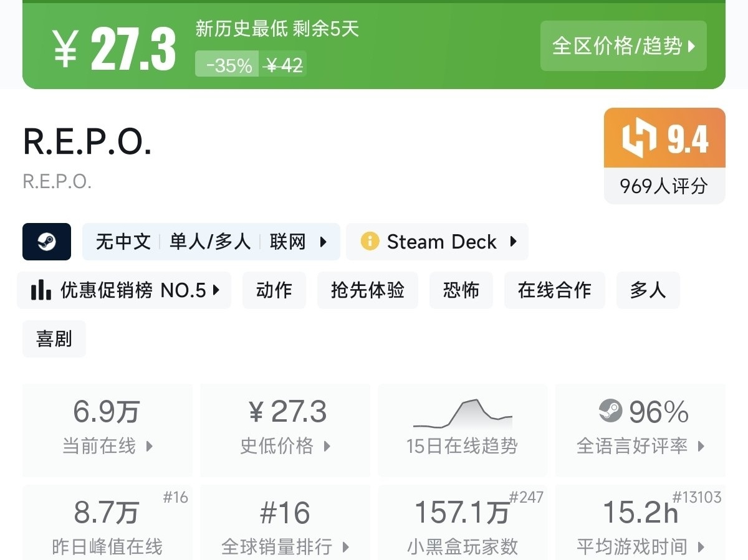Expand the 无中文 单人/多人 联网 details
The height and width of the screenshot is (560, 748).
211,242
